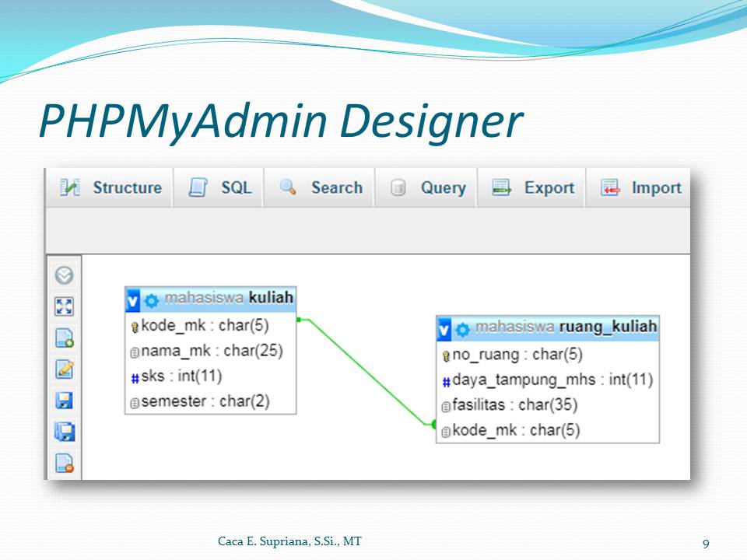Click the Structure tab icon
Viewport: 747px width, 560px height.
(70, 187)
